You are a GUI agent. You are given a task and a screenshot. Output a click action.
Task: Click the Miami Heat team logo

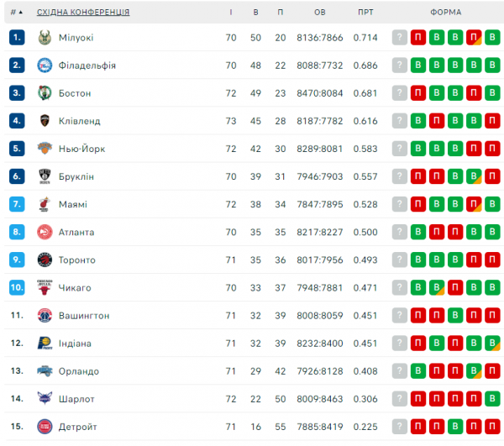(x=45, y=204)
